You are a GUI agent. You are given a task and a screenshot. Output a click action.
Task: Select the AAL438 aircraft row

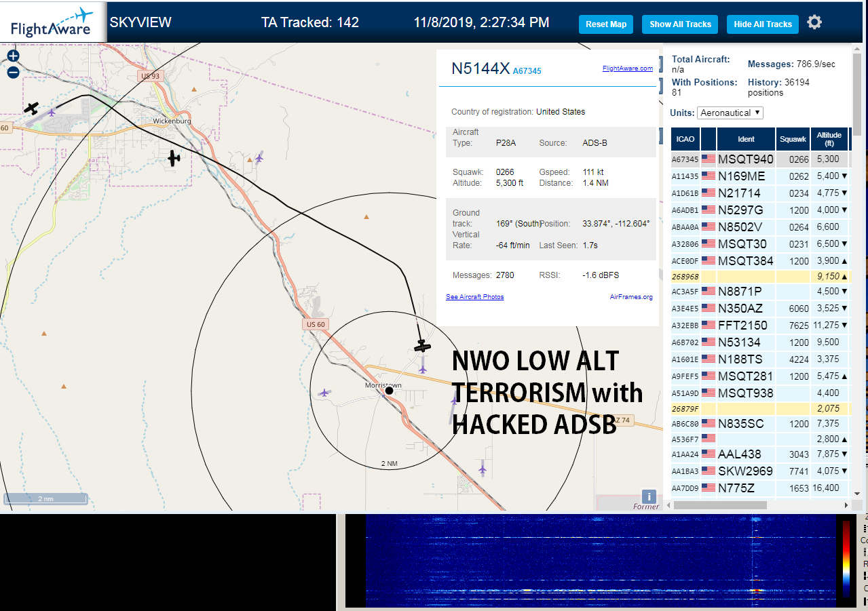(760, 454)
